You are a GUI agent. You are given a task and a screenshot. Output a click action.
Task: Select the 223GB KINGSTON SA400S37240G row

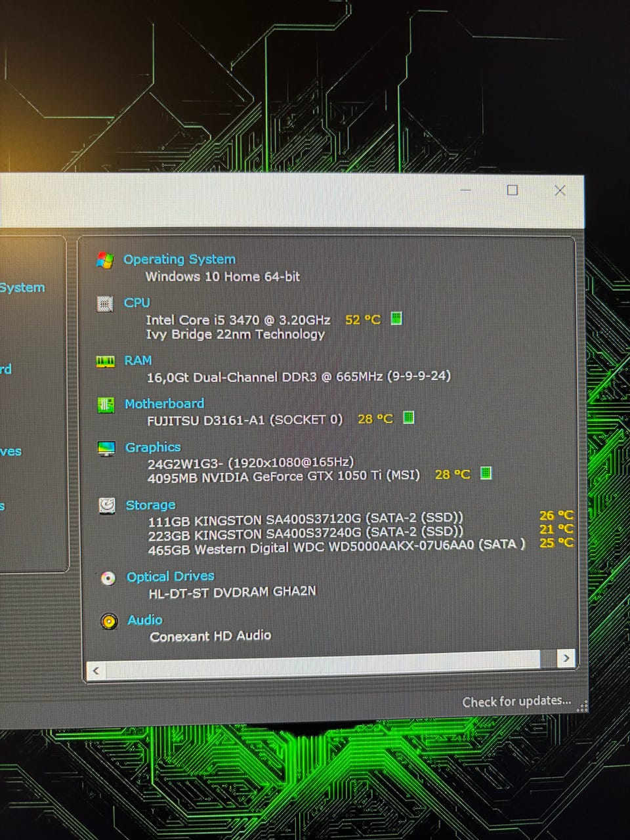click(306, 534)
